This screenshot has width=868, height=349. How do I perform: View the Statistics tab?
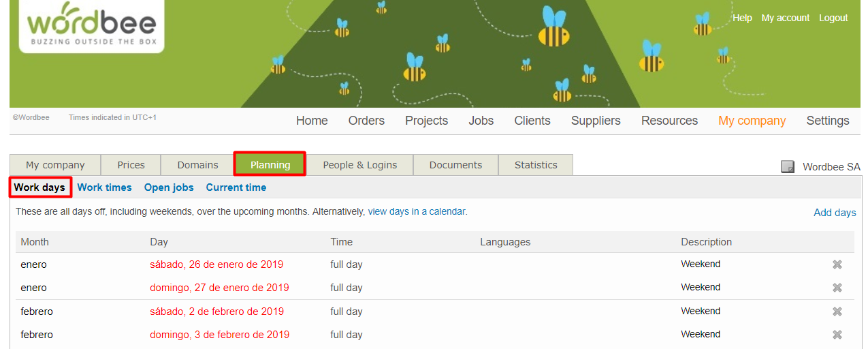(535, 165)
